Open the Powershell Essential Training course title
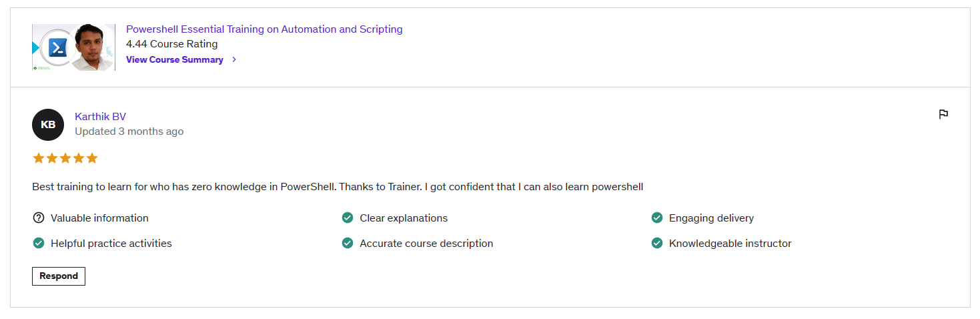Image resolution: width=980 pixels, height=319 pixels. point(264,29)
